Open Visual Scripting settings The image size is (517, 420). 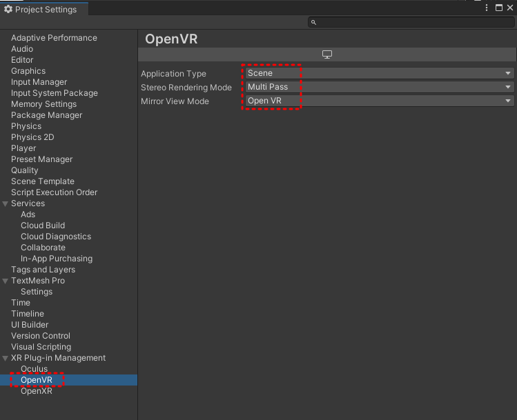41,347
